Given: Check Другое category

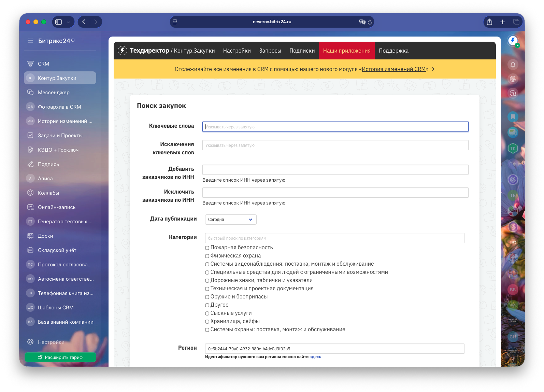Looking at the screenshot, I should [207, 305].
